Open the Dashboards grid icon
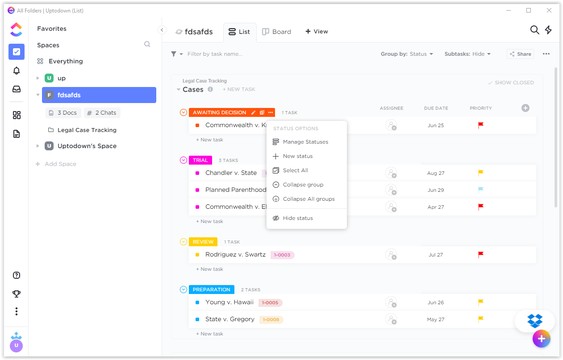The width and height of the screenshot is (563, 360). pos(17,115)
